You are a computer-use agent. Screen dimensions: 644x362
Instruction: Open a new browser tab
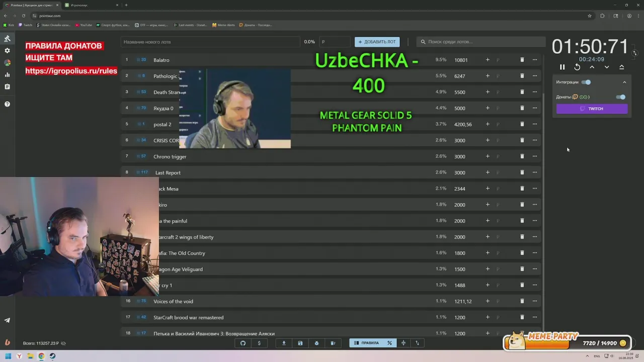click(x=126, y=5)
